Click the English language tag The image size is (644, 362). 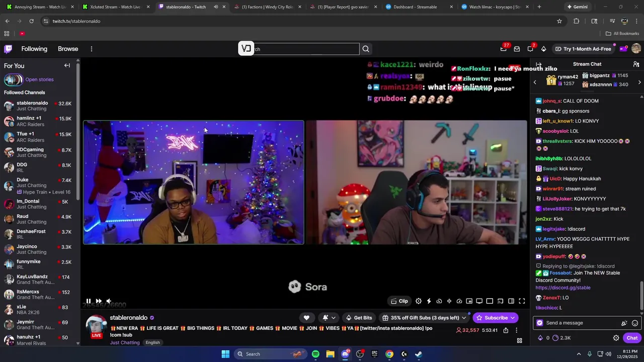(x=152, y=343)
